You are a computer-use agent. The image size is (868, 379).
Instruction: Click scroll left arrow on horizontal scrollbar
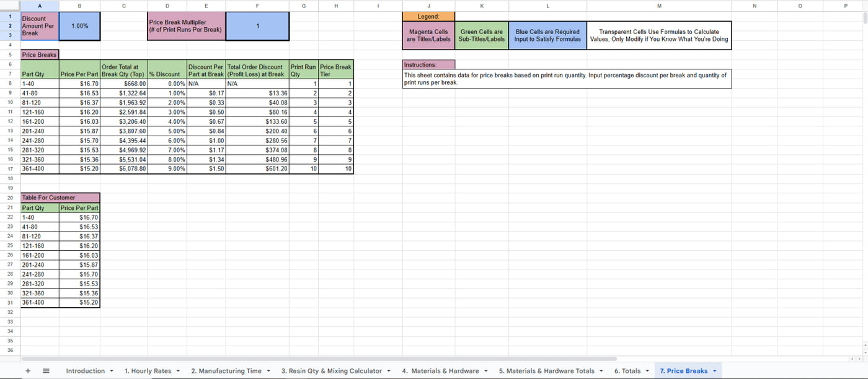[x=852, y=359]
